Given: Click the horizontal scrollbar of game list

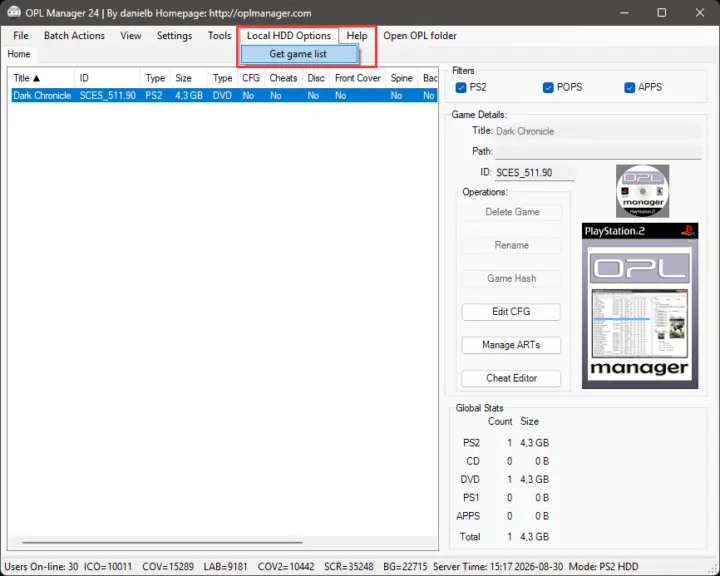Looking at the screenshot, I should click(x=163, y=542).
